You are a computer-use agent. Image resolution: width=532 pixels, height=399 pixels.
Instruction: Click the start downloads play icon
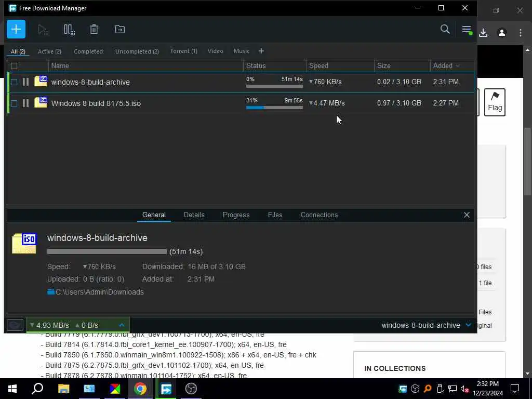43,30
